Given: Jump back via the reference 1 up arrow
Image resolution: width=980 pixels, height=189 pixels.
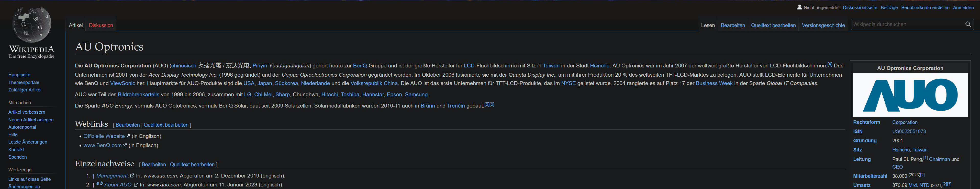Looking at the screenshot, I should click(93, 176).
